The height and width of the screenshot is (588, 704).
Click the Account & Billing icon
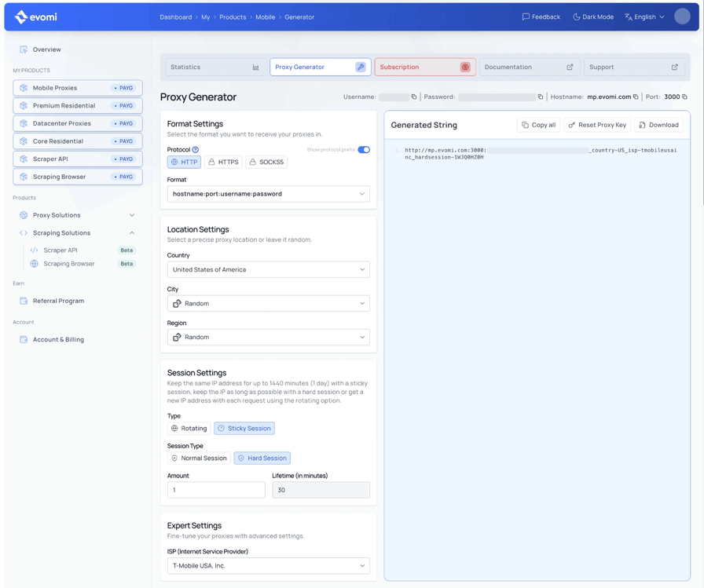24,339
